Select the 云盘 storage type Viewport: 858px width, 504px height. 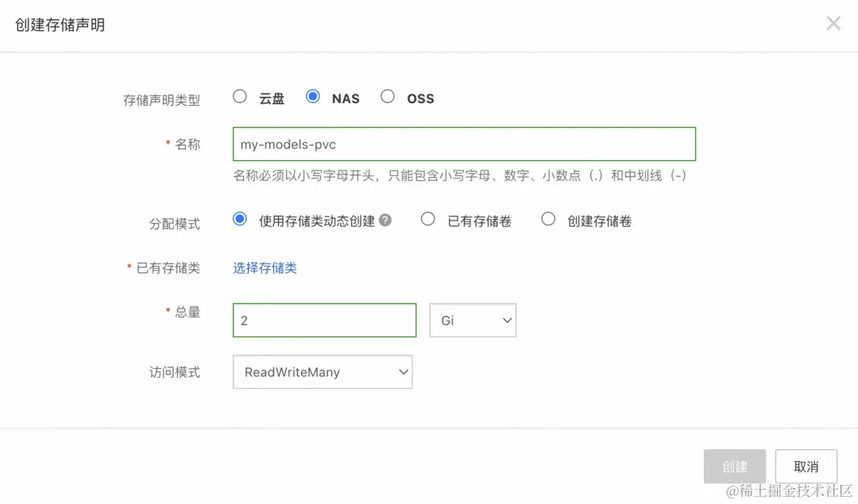click(x=240, y=96)
